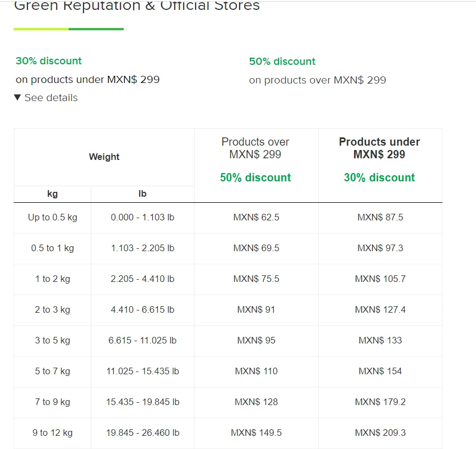Select the 50% discount heading

(x=282, y=62)
